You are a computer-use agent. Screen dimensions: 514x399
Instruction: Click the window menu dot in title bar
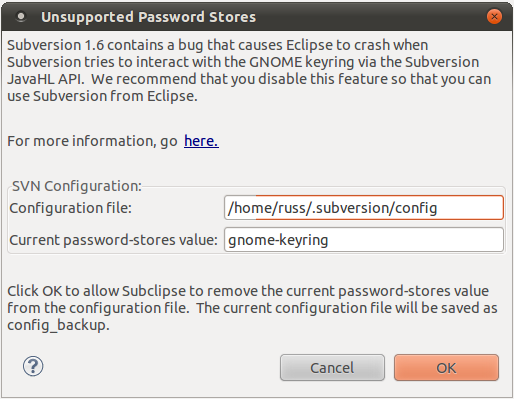[x=21, y=16]
